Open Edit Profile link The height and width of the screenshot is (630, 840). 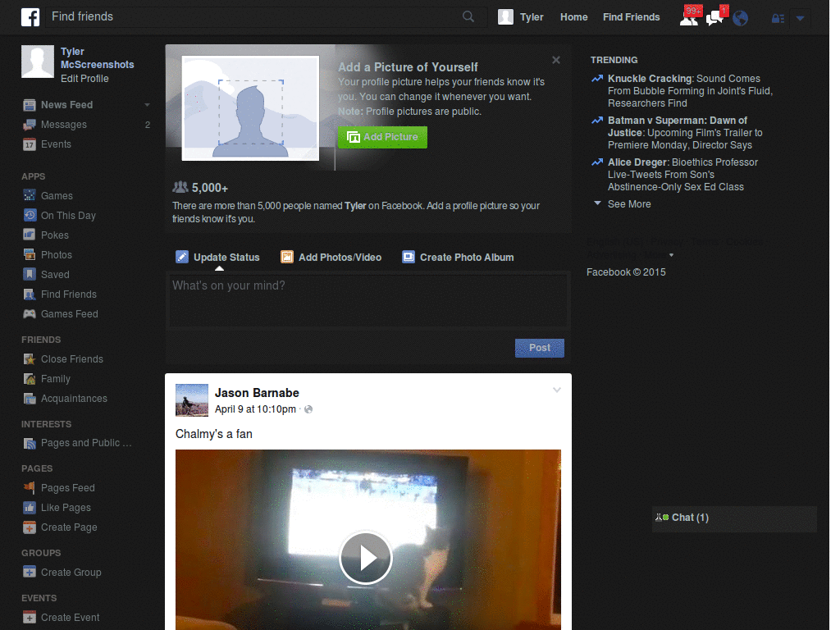point(84,79)
